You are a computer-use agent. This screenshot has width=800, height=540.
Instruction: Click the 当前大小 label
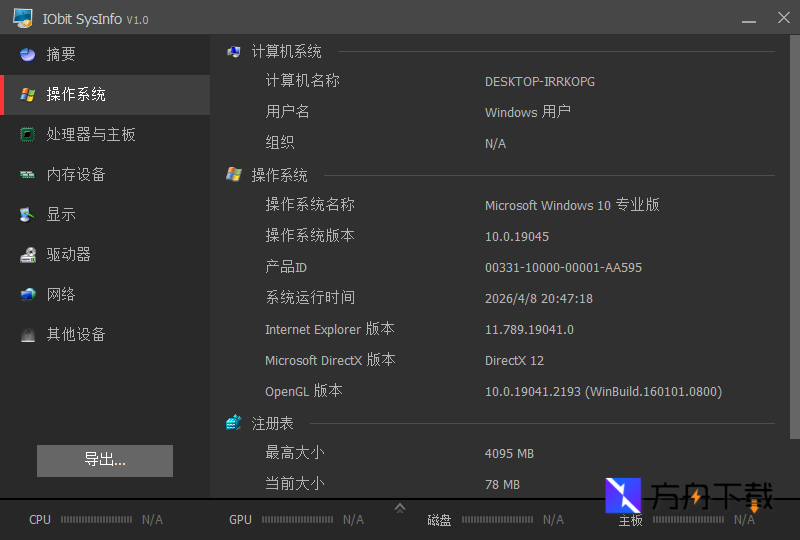(294, 483)
